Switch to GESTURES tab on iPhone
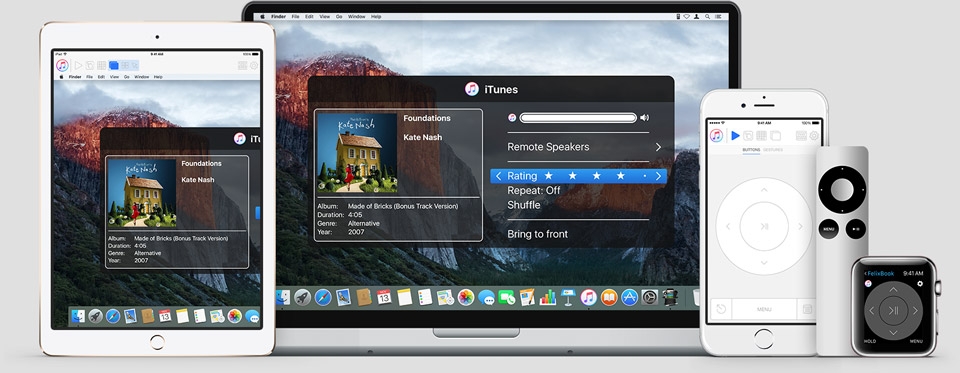 773,150
